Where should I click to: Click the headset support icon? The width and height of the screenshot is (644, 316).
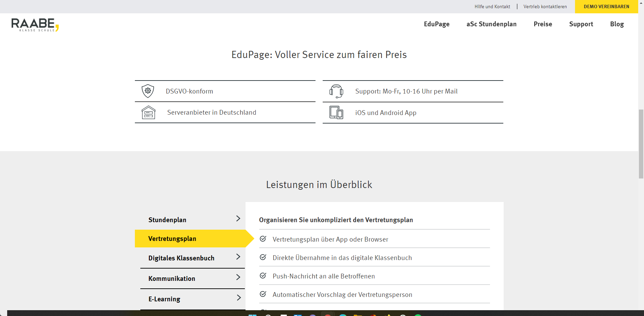coord(336,91)
